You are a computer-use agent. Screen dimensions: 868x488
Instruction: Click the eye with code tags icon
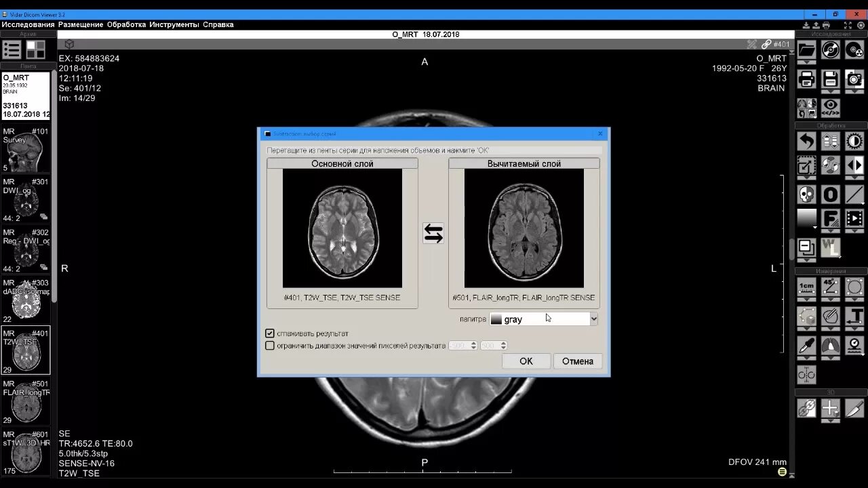click(x=831, y=108)
